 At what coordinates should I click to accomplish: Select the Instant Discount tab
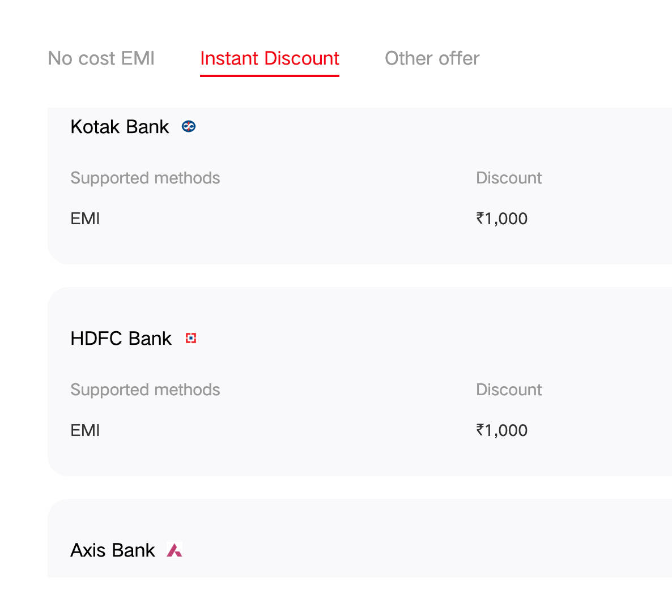(269, 58)
